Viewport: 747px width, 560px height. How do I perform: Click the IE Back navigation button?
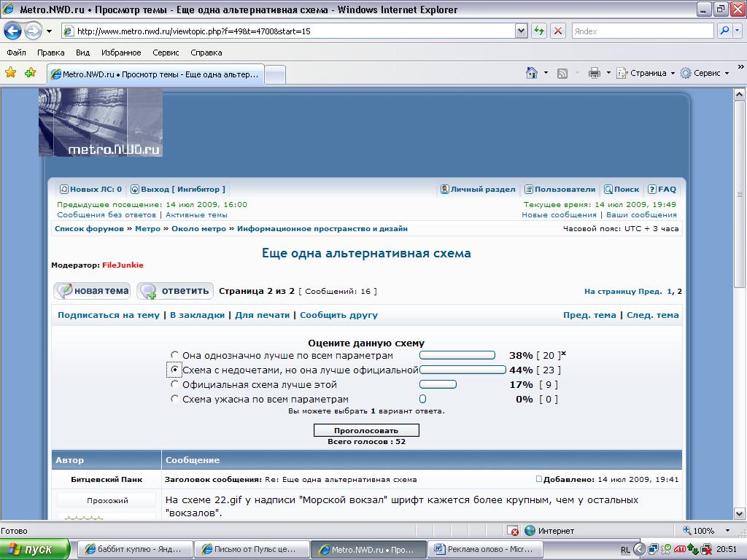click(x=12, y=31)
